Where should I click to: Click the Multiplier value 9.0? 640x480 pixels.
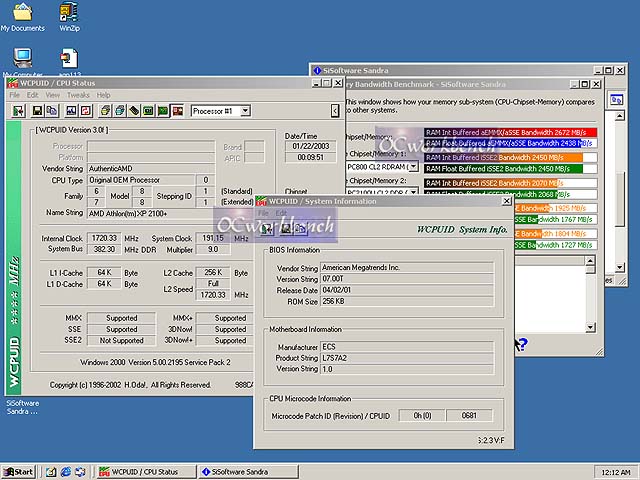pyautogui.click(x=213, y=249)
